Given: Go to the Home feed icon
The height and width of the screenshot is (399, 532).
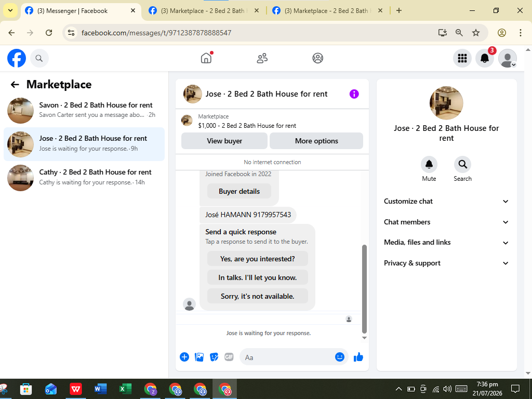Looking at the screenshot, I should [206, 58].
